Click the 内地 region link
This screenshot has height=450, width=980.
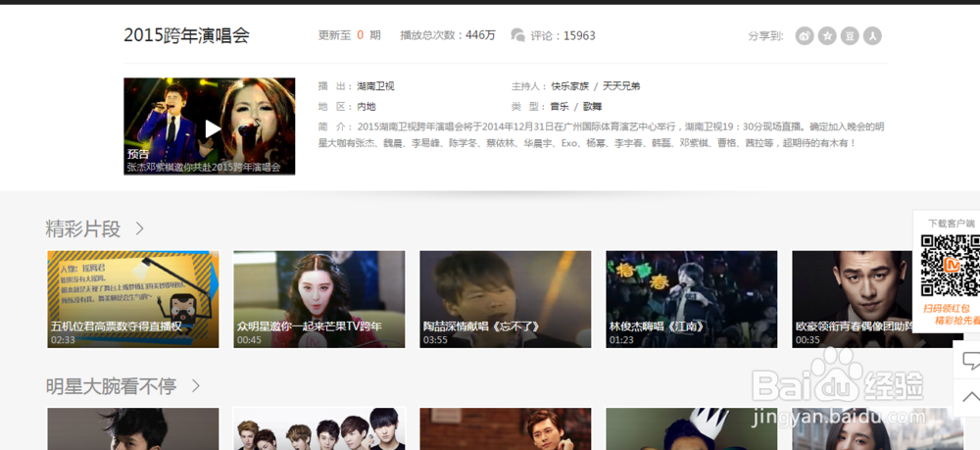[x=367, y=107]
